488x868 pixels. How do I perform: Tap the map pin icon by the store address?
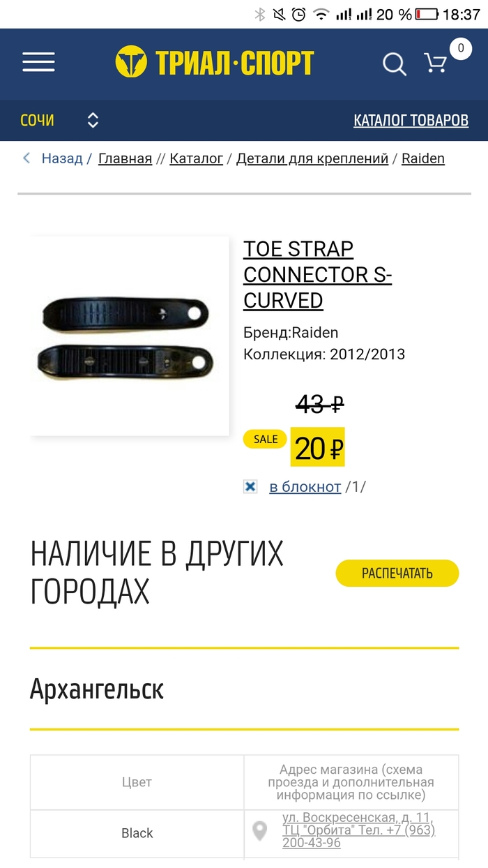(259, 831)
